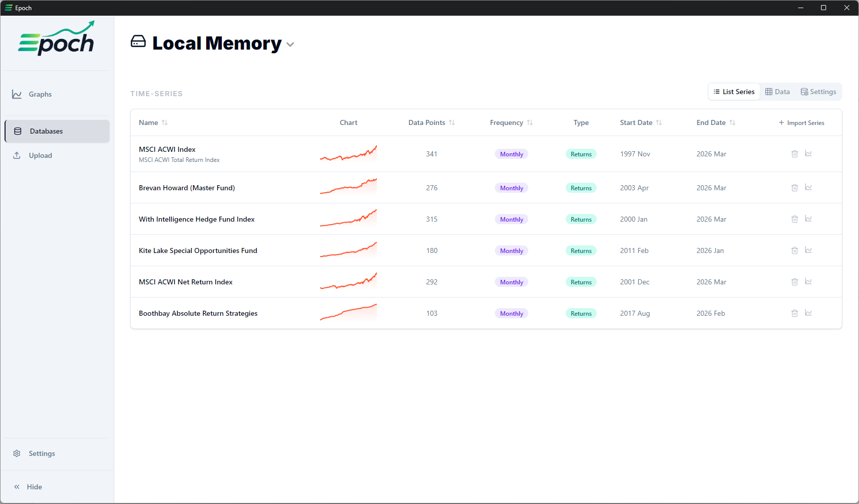Open chart for Boothbay Absolute Return Strategies
The image size is (859, 504).
[x=808, y=313]
